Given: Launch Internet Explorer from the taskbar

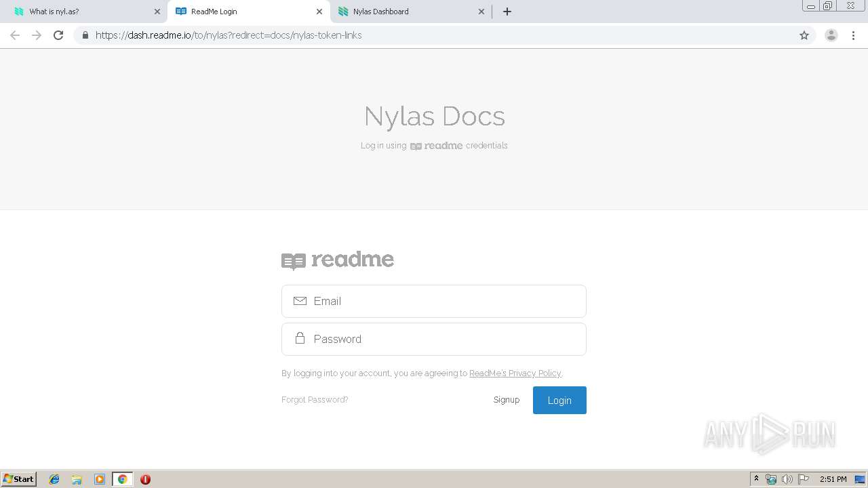Looking at the screenshot, I should (x=54, y=479).
